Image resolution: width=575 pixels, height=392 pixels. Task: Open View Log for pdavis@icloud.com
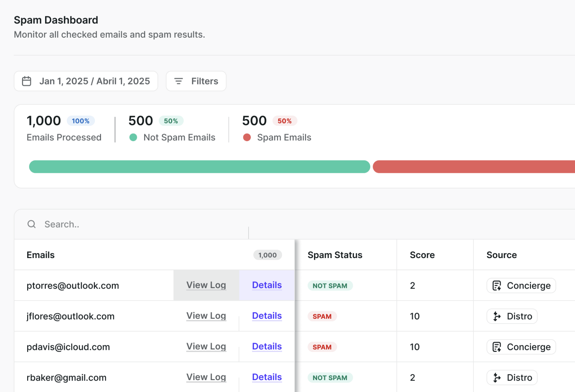click(206, 347)
